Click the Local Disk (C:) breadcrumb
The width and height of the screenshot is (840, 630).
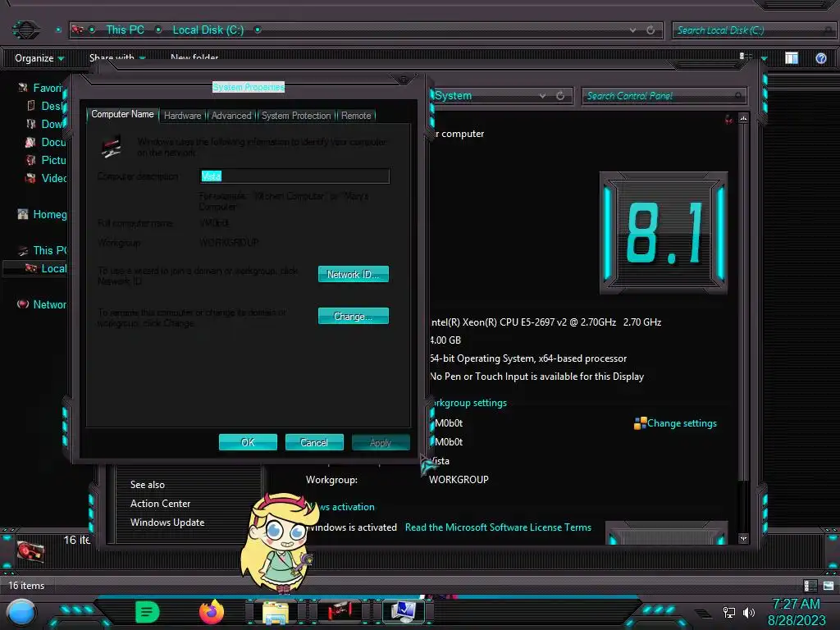(208, 30)
